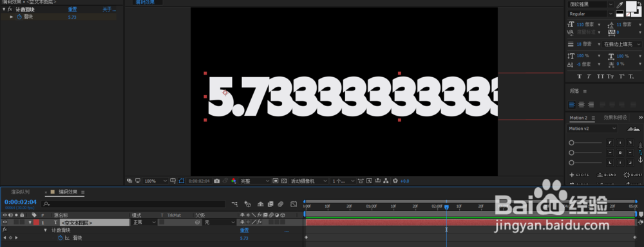This screenshot has width=644, height=247.
Task: Align paragraph text to the left
Action: pos(572,105)
